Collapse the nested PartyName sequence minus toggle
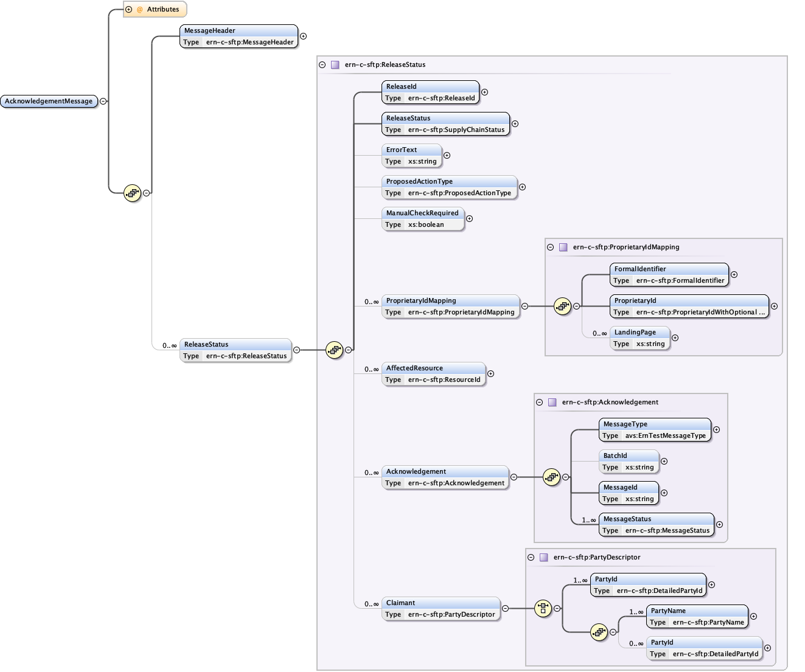 [613, 632]
